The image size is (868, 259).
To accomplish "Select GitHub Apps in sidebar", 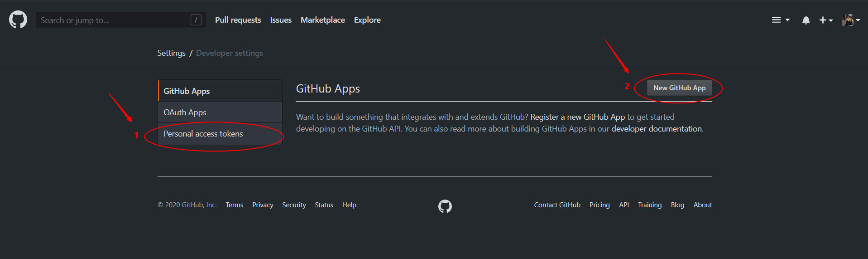I will [220, 91].
